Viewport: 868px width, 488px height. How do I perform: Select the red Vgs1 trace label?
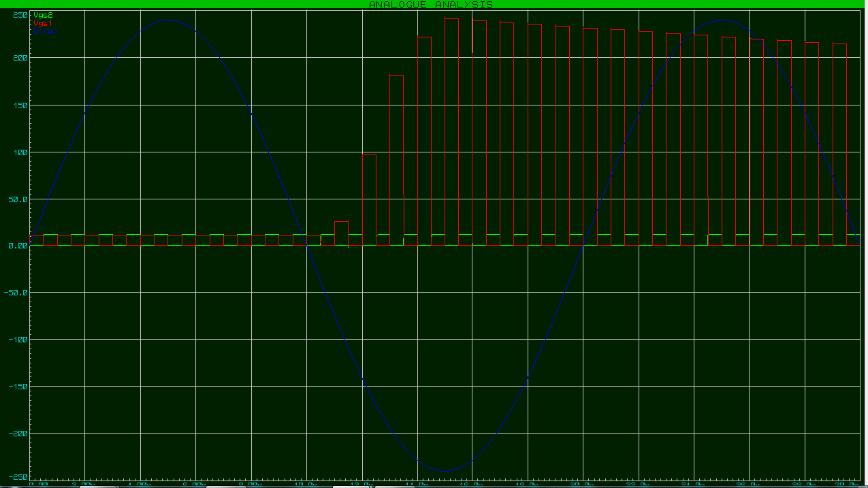pyautogui.click(x=42, y=23)
